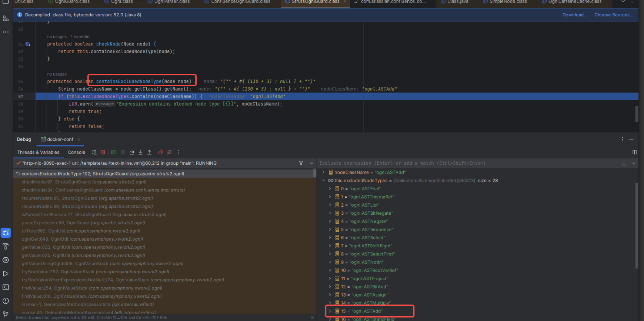Click checkNode method name in editor
The width and height of the screenshot is (644, 321).
tap(109, 44)
